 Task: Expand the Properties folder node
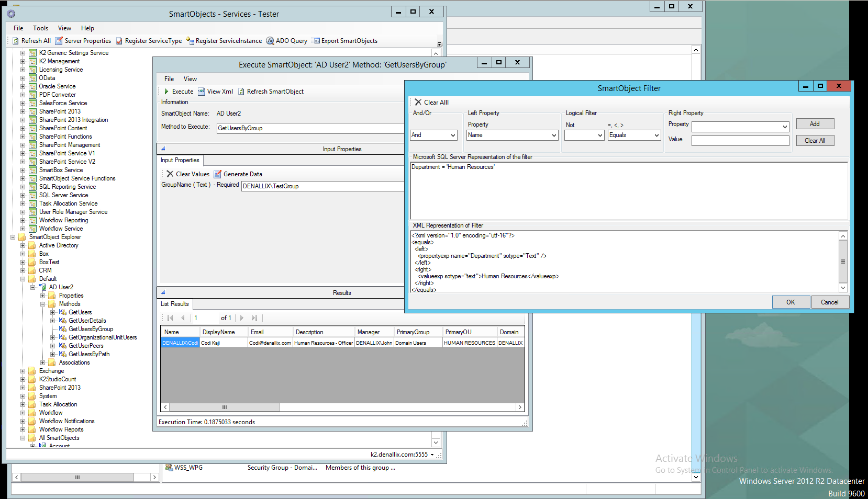(x=42, y=296)
